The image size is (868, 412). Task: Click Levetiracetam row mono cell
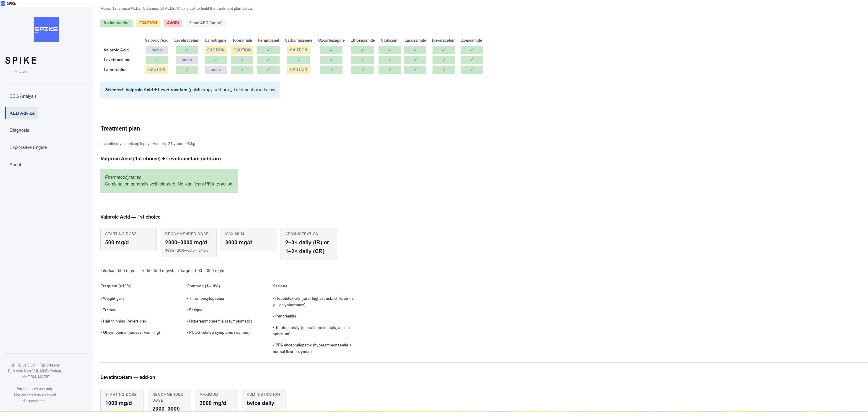point(187,60)
